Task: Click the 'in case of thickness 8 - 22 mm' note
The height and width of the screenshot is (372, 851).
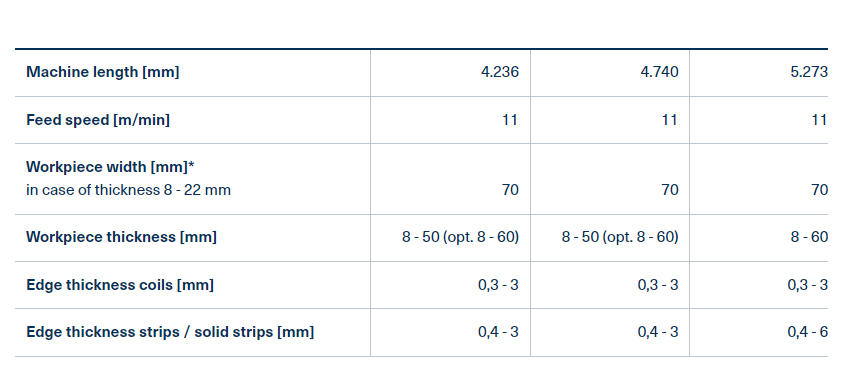Action: pos(128,190)
